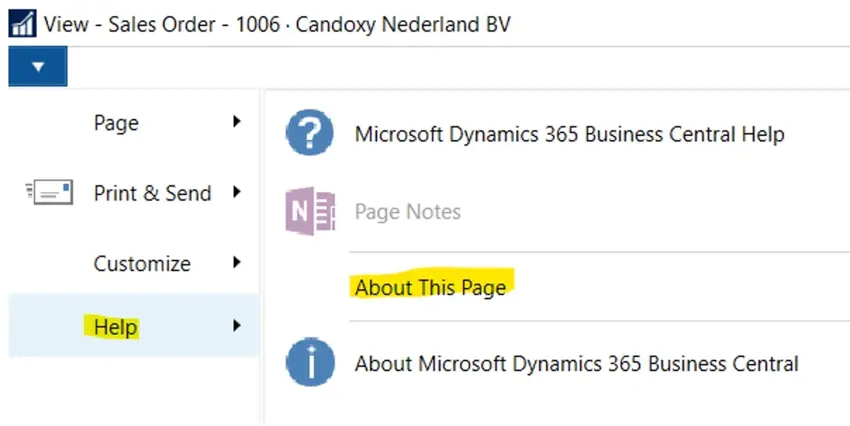This screenshot has height=426, width=850.
Task: Click the Page Notes option
Action: (407, 212)
